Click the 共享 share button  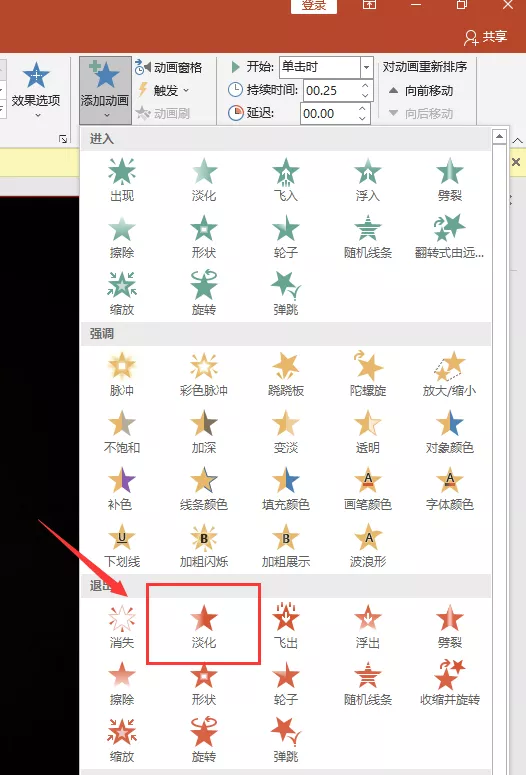[485, 37]
